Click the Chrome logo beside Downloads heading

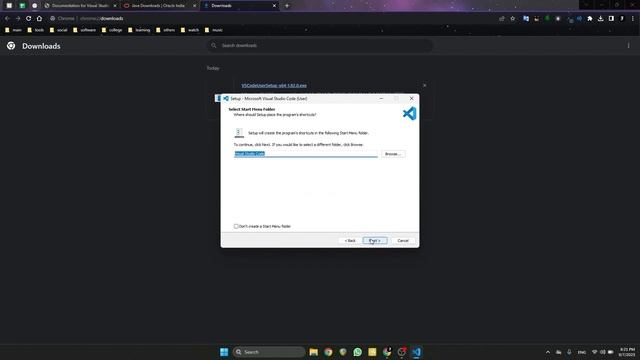[11, 46]
